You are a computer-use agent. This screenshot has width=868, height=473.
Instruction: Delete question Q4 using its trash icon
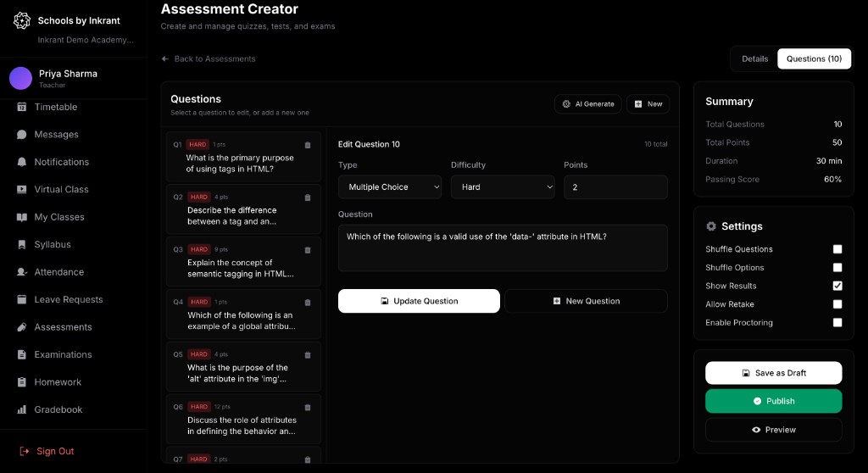[x=308, y=303]
